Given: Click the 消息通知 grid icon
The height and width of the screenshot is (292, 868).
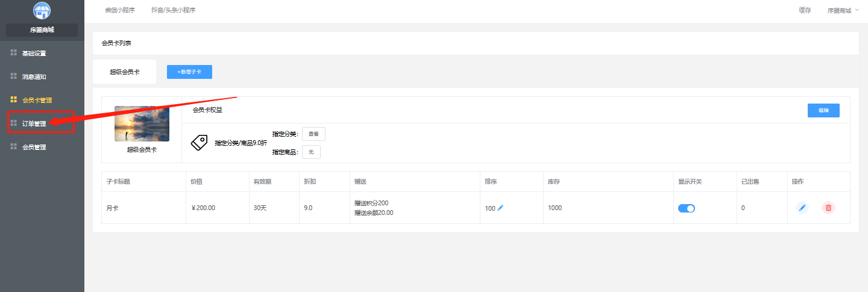Looking at the screenshot, I should [13, 76].
